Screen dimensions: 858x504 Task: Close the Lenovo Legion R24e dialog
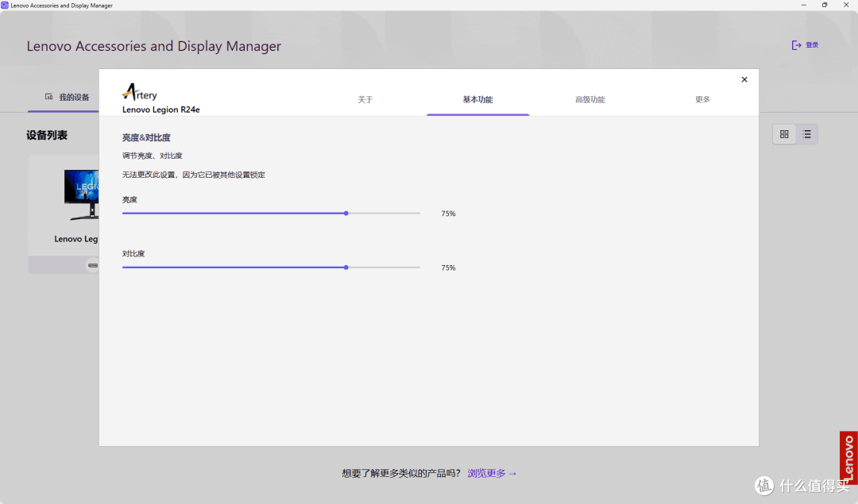point(744,79)
